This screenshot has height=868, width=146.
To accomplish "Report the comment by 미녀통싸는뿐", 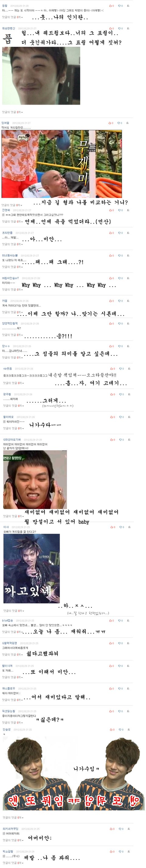I will (128, 255).
